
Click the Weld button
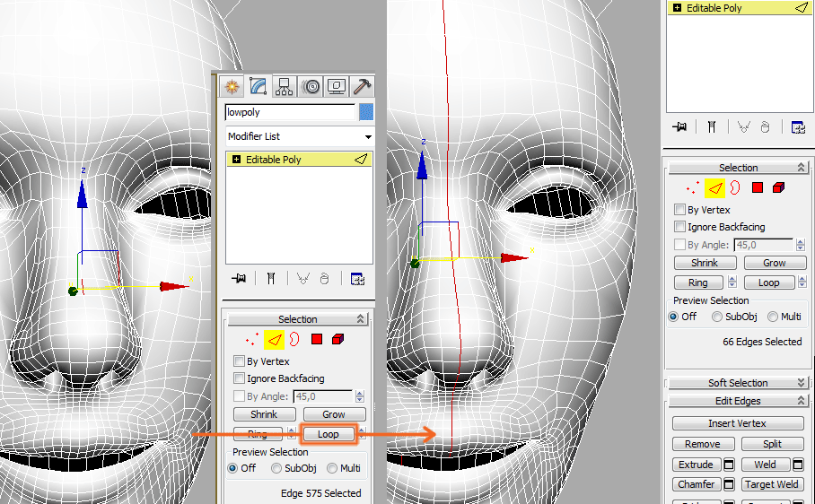tap(766, 465)
